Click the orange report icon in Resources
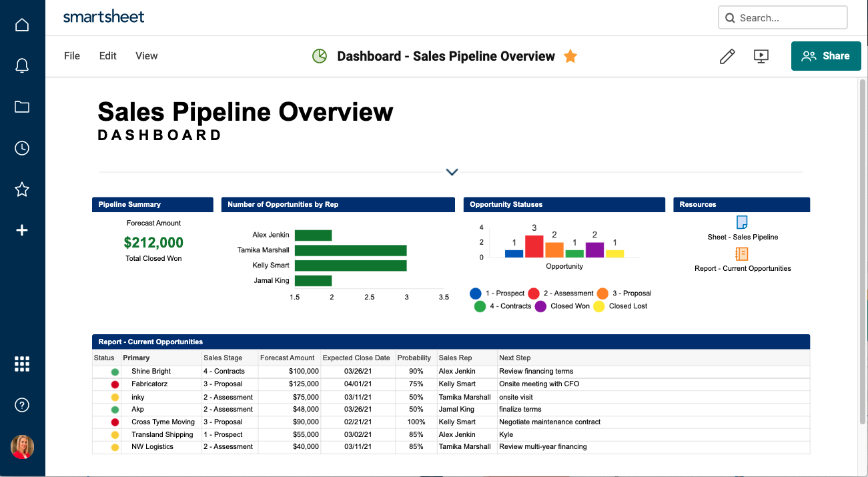868x477 pixels. [x=741, y=254]
